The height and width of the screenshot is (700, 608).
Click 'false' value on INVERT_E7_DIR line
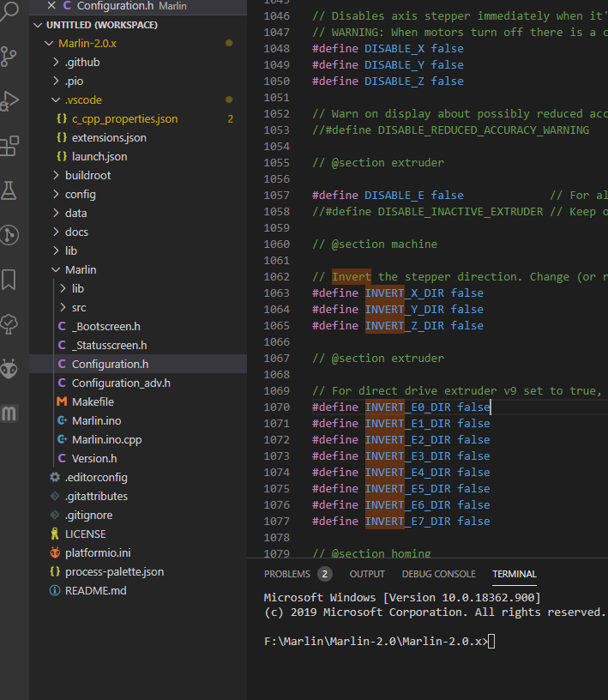473,521
